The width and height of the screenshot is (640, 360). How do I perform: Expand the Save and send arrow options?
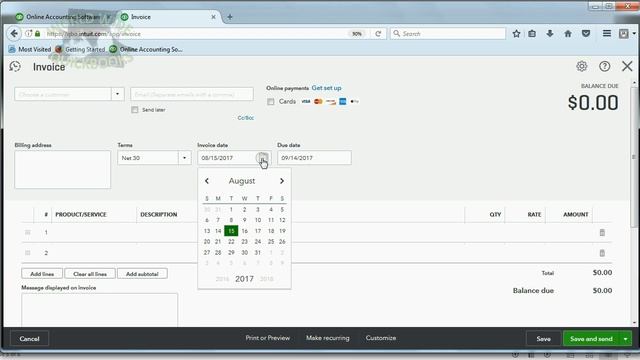click(x=625, y=339)
